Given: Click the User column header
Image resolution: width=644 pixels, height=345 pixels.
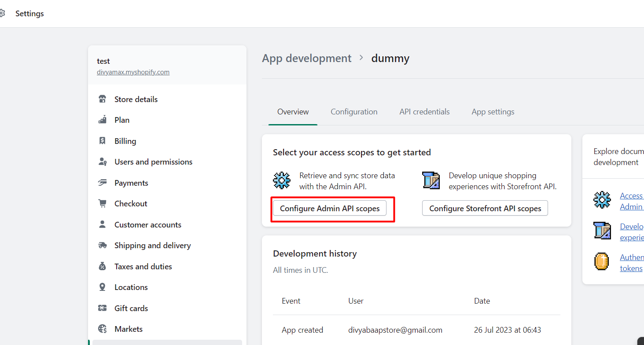Looking at the screenshot, I should click(356, 301).
